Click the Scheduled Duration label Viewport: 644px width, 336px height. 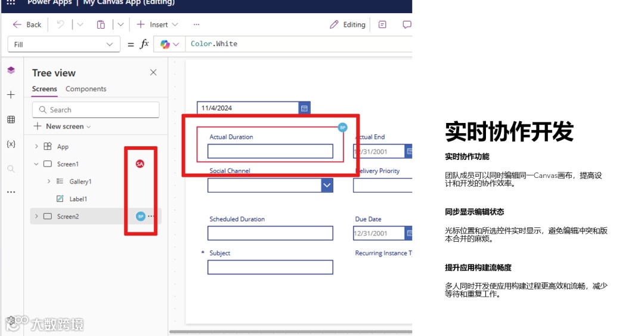pyautogui.click(x=237, y=219)
